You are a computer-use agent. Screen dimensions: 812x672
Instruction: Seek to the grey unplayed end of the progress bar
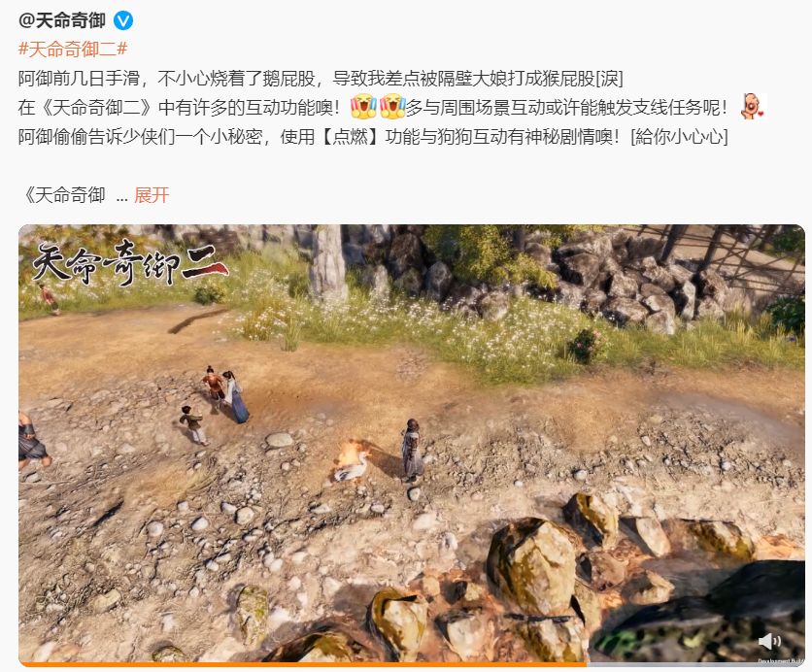696,664
